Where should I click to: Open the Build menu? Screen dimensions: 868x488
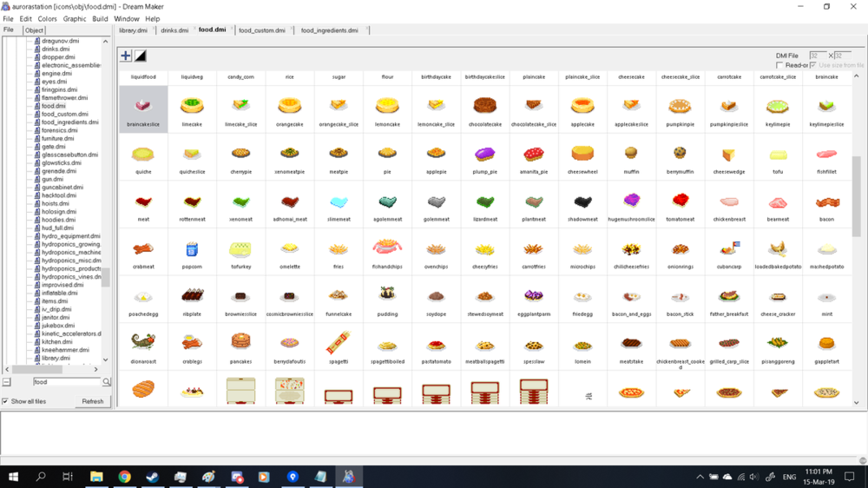[x=100, y=19]
